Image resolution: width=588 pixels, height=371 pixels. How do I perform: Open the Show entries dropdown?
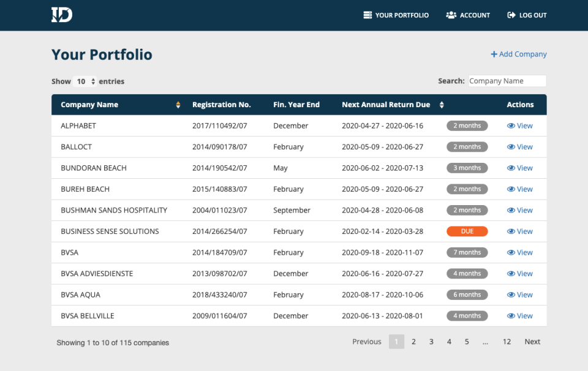[x=85, y=81]
